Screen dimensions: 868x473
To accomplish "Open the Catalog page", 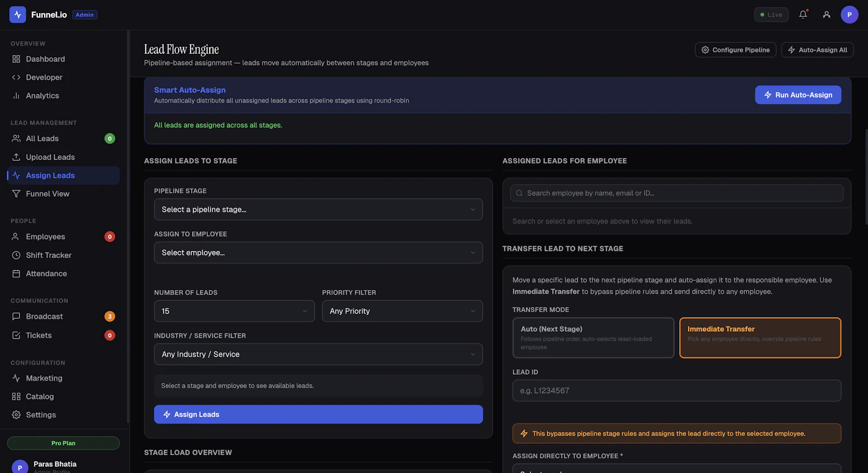I will [63, 396].
